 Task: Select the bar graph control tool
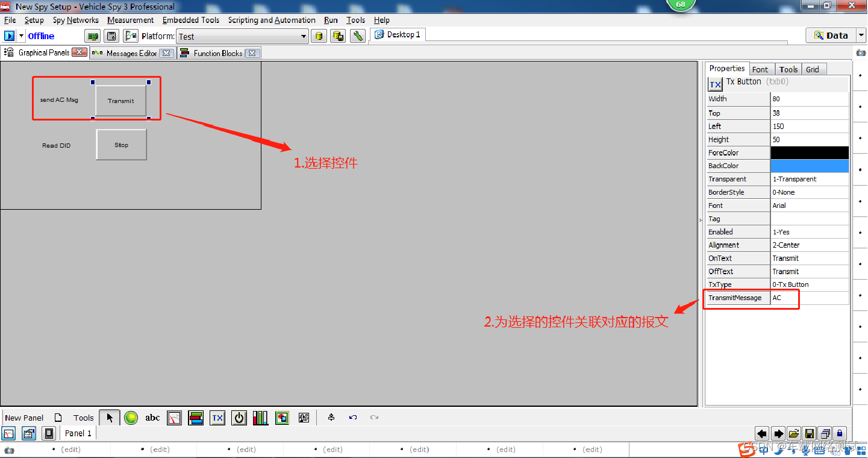point(261,417)
